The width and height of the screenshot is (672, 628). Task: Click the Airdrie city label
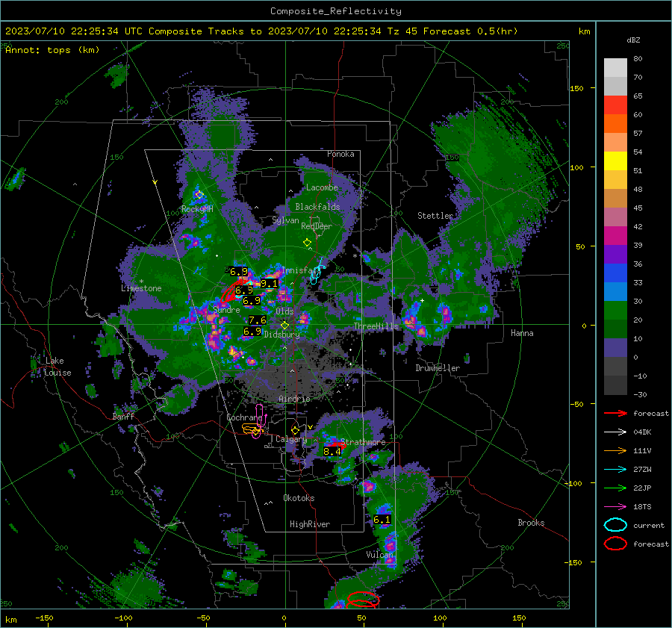[294, 399]
